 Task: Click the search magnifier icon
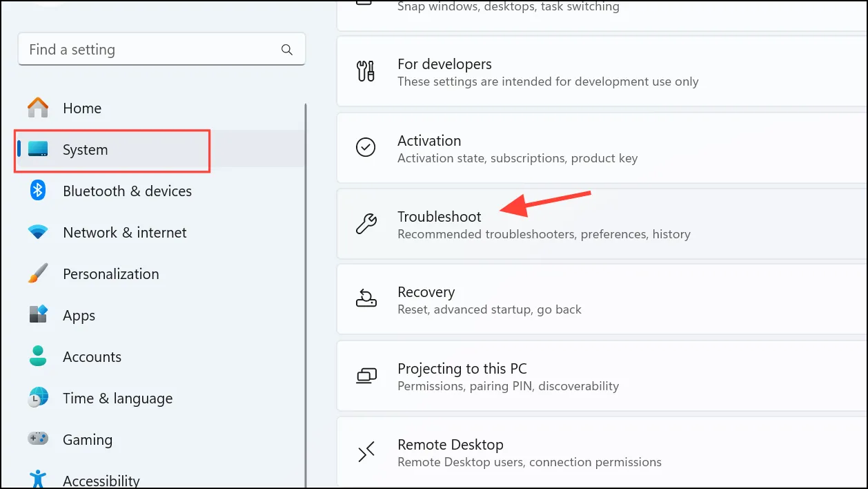point(287,50)
